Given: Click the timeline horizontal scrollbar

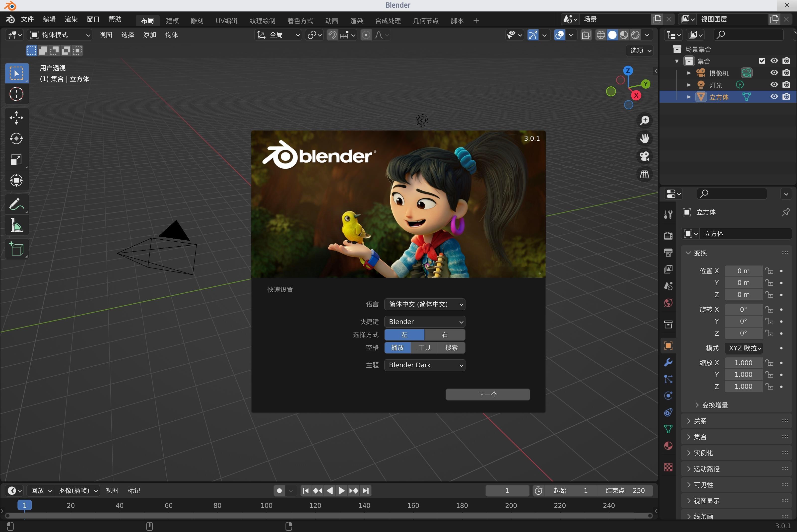Looking at the screenshot, I should 329,516.
